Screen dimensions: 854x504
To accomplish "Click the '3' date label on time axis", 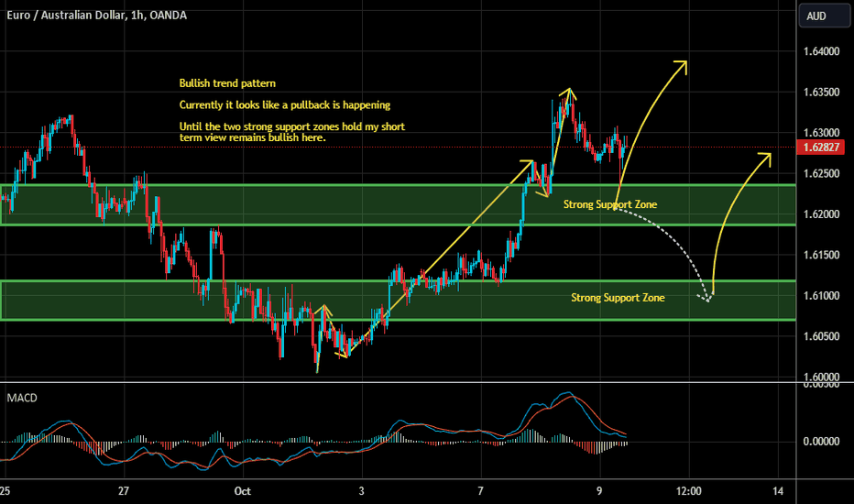I will click(x=362, y=491).
